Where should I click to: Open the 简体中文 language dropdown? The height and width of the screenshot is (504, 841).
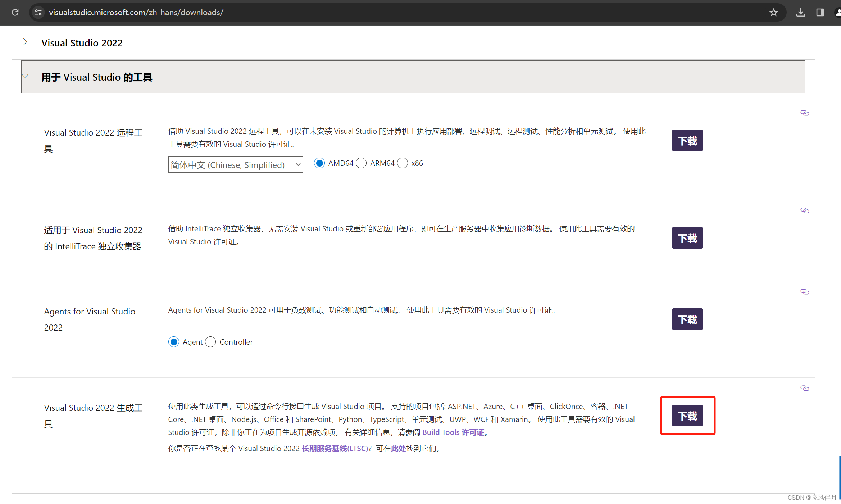click(x=236, y=164)
